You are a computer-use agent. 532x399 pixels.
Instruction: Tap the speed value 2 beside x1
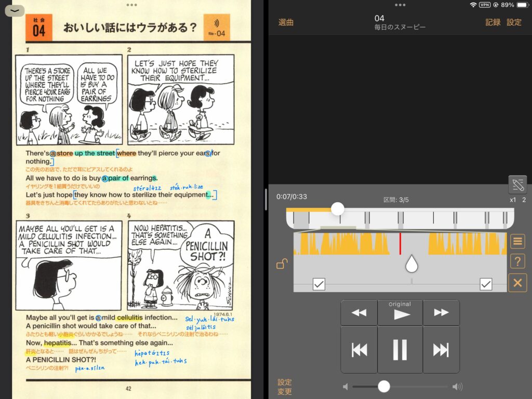524,200
